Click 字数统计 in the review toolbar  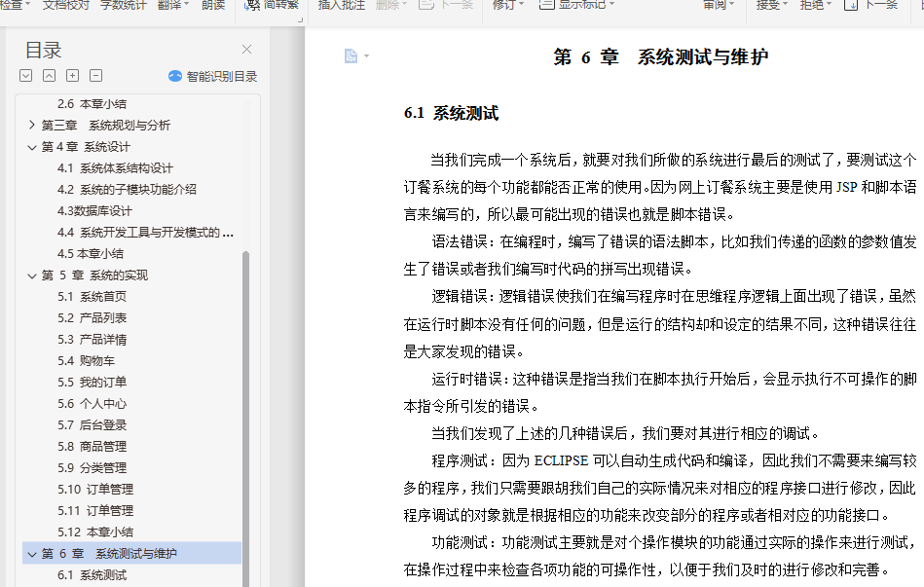pos(123,5)
